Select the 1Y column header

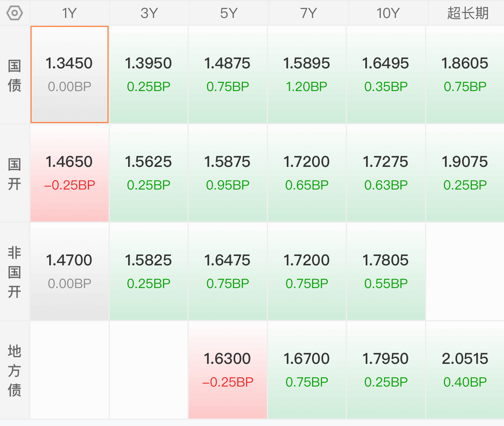coord(70,13)
